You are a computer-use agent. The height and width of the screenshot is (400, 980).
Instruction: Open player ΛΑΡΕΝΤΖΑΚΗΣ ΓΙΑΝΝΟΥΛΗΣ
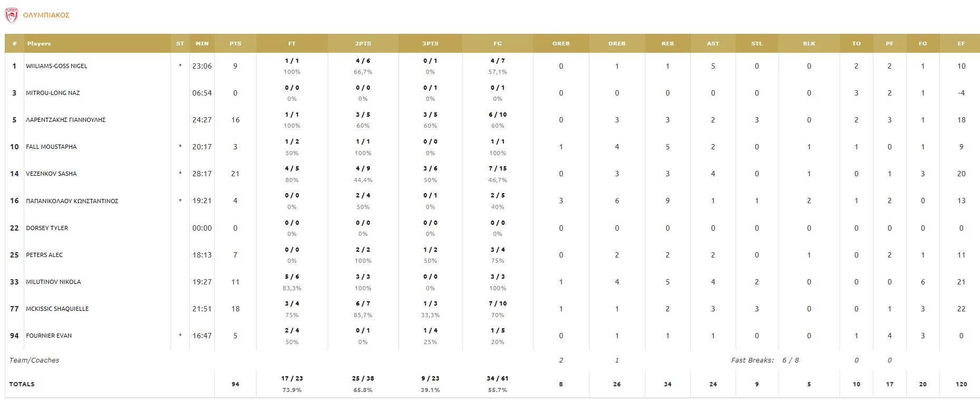pos(65,120)
